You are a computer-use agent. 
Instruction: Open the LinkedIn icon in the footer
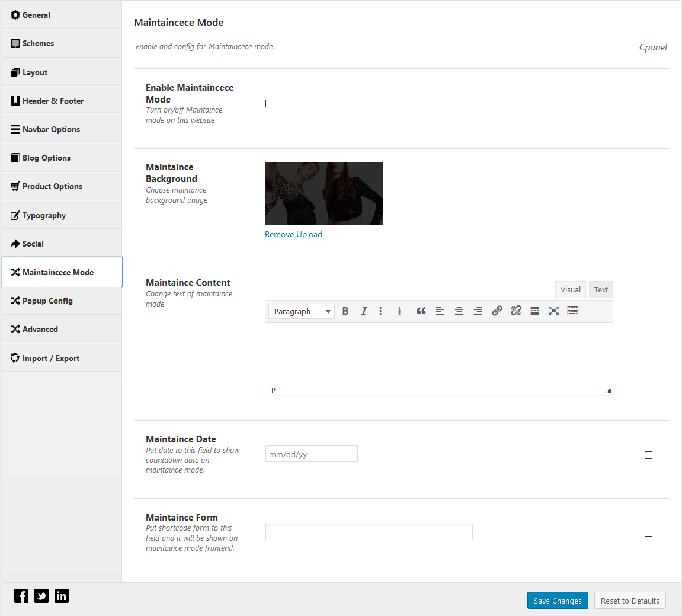coord(62,595)
